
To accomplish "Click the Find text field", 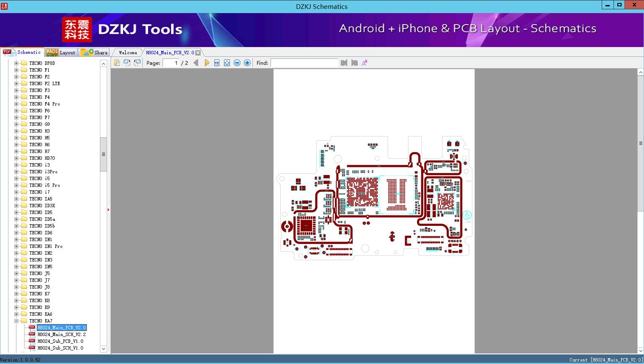I will [x=304, y=63].
